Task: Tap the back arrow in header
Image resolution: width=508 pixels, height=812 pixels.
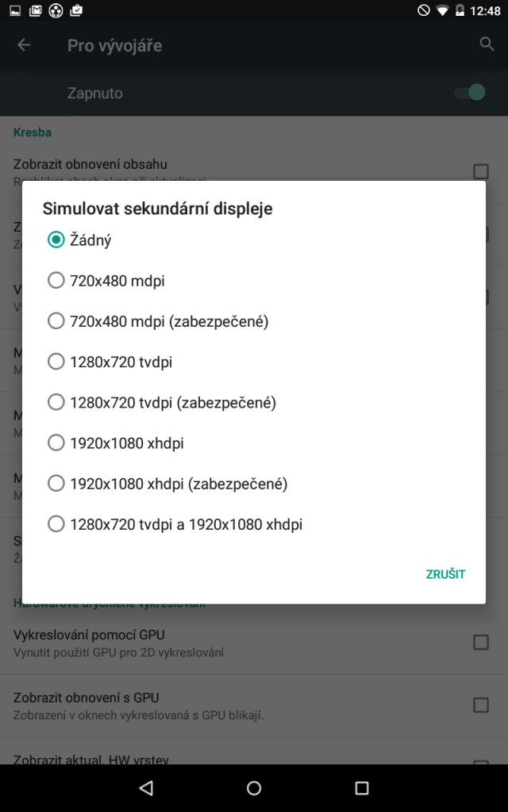Action: (x=24, y=45)
